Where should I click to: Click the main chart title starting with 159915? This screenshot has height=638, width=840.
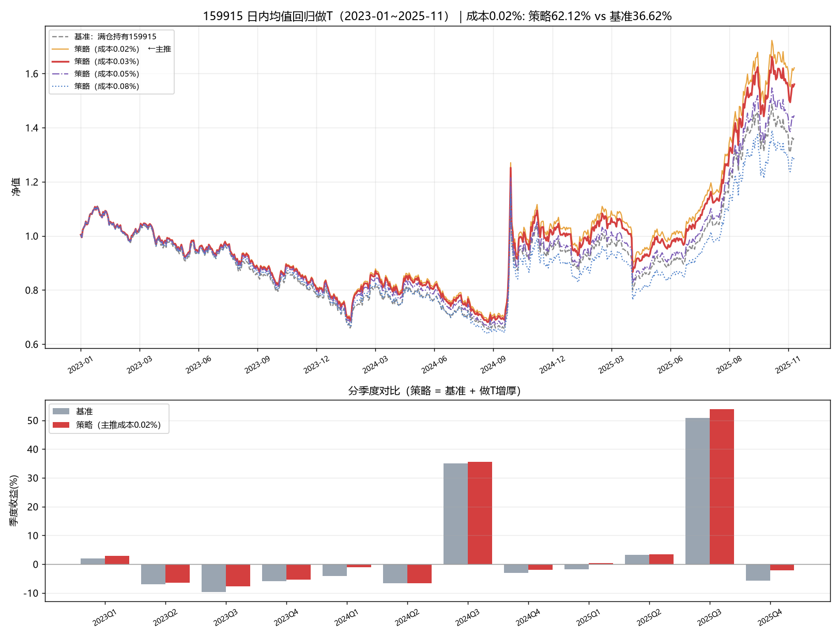(x=437, y=16)
